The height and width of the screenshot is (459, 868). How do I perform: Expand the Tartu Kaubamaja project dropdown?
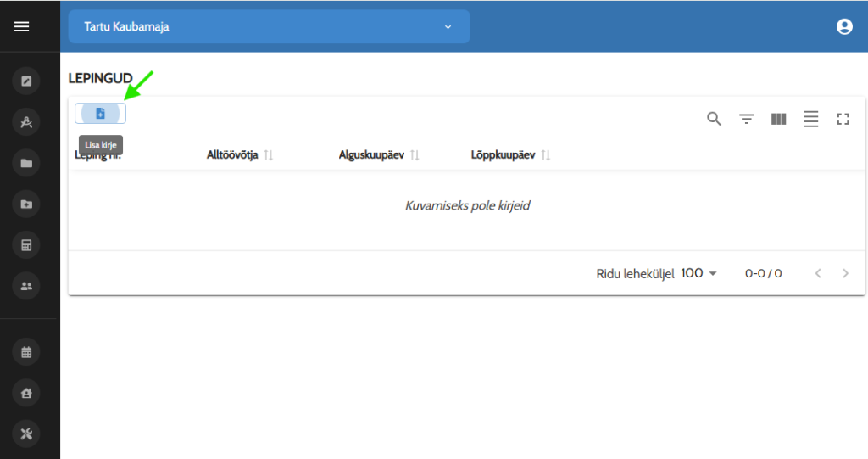269,26
